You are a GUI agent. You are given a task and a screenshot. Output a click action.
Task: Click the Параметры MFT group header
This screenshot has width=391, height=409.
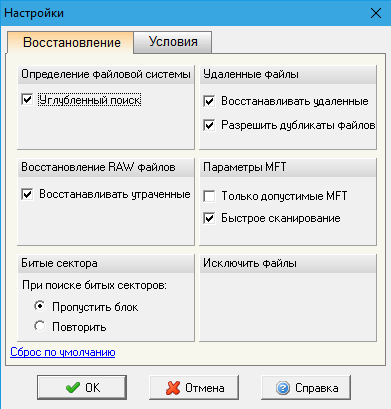pos(288,167)
